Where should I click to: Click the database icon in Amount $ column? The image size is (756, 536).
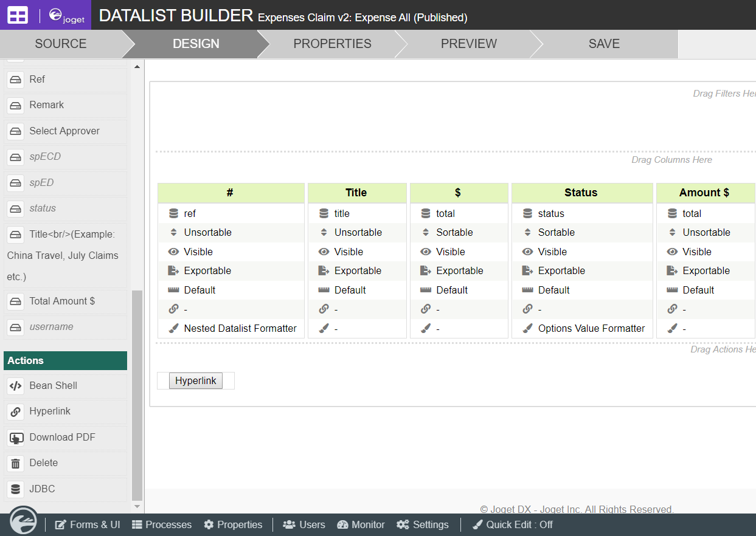(672, 213)
